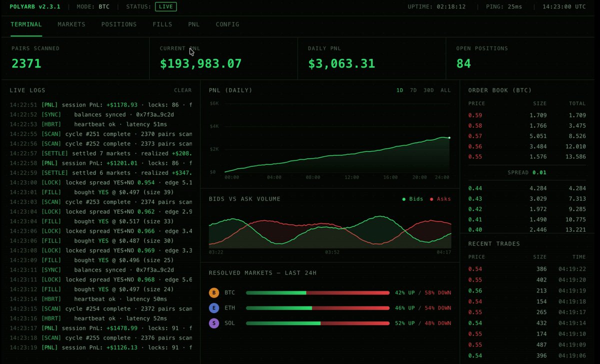Image resolution: width=600 pixels, height=364 pixels.
Task: Open the CONFIG tab
Action: coord(227,24)
